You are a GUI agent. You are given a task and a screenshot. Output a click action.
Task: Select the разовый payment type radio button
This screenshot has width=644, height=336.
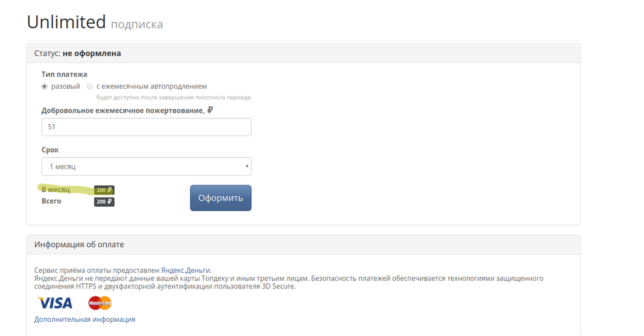[x=44, y=86]
